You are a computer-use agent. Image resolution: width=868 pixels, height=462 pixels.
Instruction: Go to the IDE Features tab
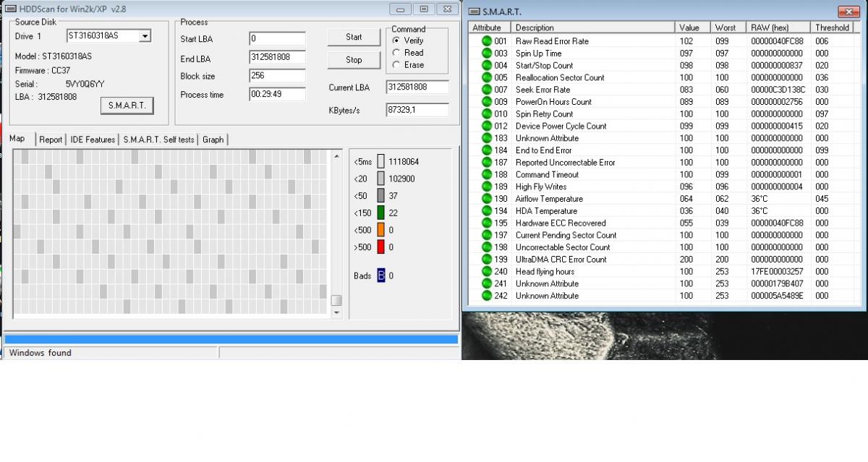(x=93, y=140)
